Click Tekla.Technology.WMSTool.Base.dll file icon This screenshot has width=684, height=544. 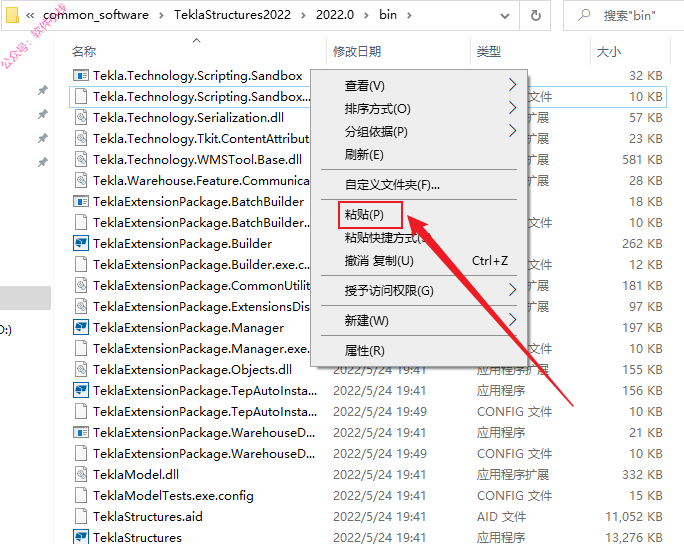tap(81, 159)
